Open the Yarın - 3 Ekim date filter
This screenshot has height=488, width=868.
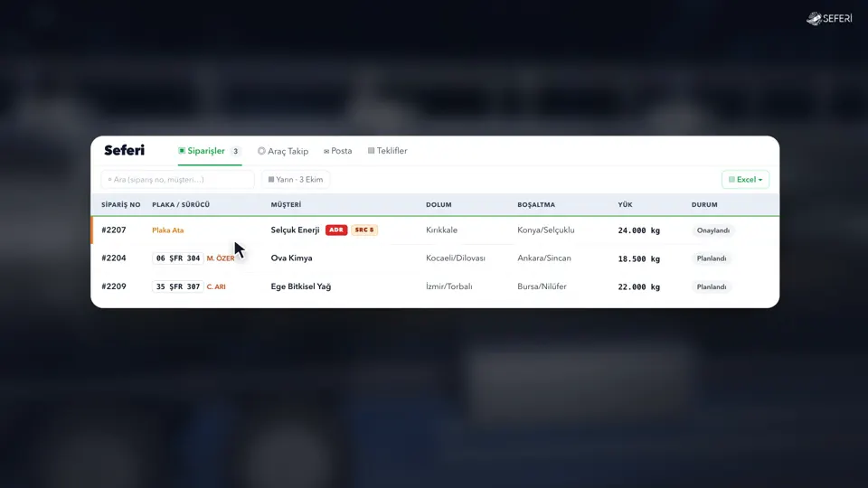[x=296, y=179]
